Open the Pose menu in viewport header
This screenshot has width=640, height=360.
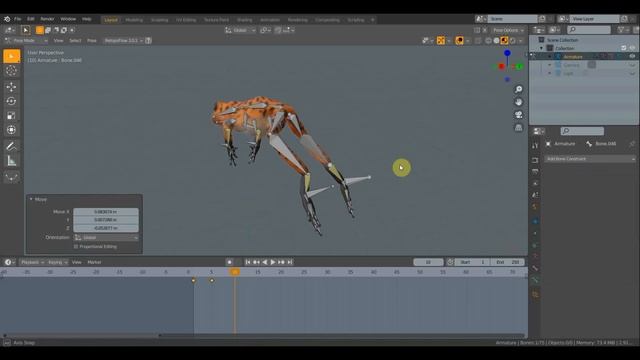point(92,40)
